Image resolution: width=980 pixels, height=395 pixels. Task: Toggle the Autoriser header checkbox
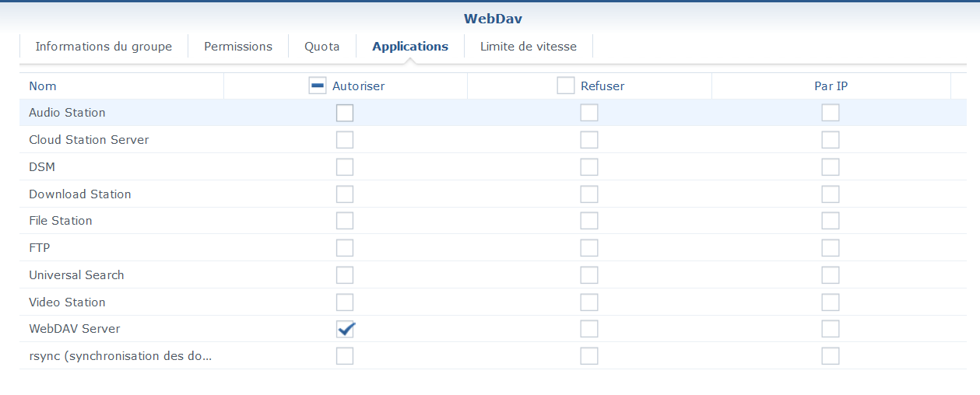point(318,86)
